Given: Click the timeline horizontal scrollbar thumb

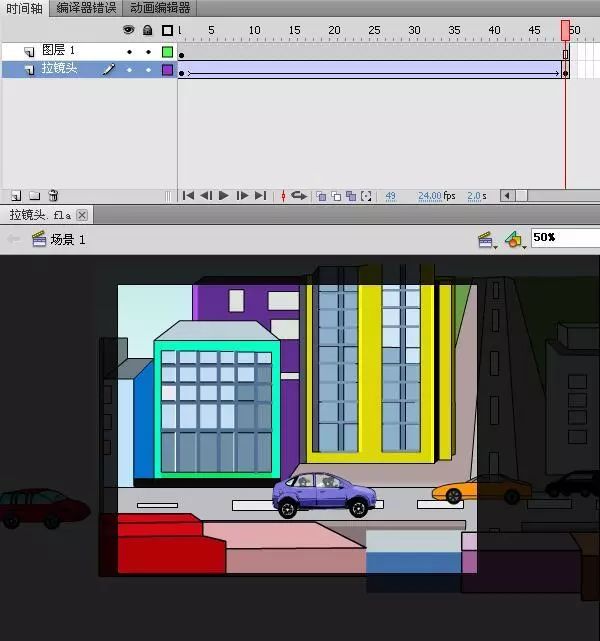Looking at the screenshot, I should [x=521, y=196].
